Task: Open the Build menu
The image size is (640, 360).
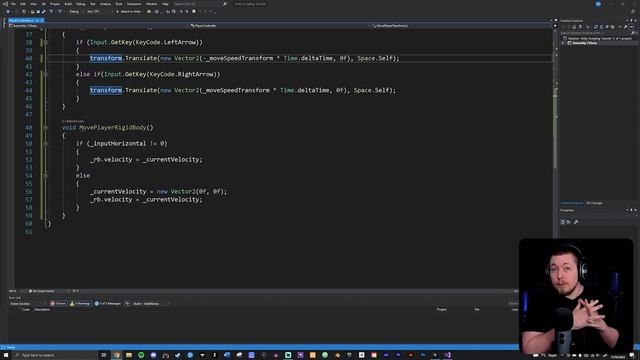Action: coord(68,4)
